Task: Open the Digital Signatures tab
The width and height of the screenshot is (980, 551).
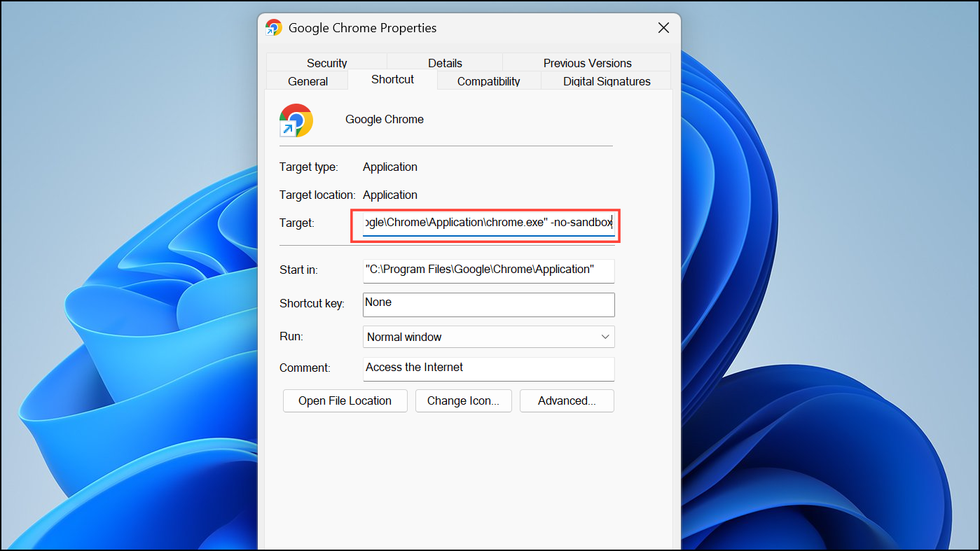Action: pos(607,81)
